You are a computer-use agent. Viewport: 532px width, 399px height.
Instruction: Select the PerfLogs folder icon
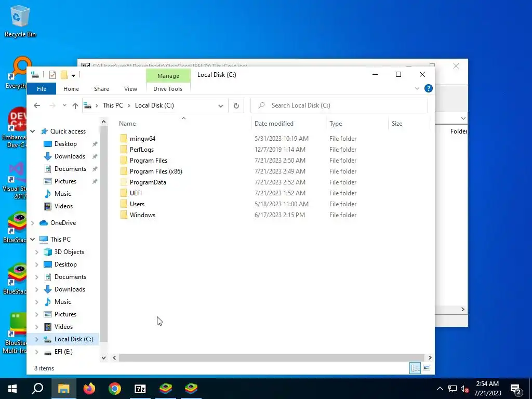[124, 149]
